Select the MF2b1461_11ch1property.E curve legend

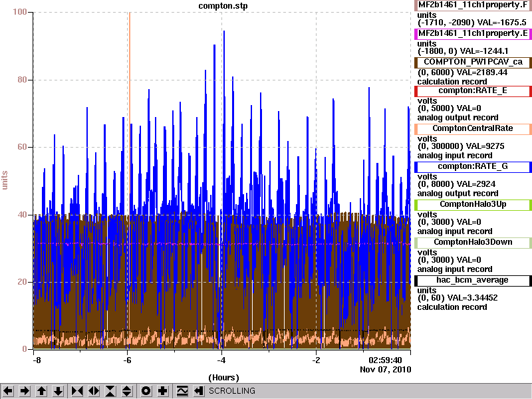pyautogui.click(x=473, y=34)
